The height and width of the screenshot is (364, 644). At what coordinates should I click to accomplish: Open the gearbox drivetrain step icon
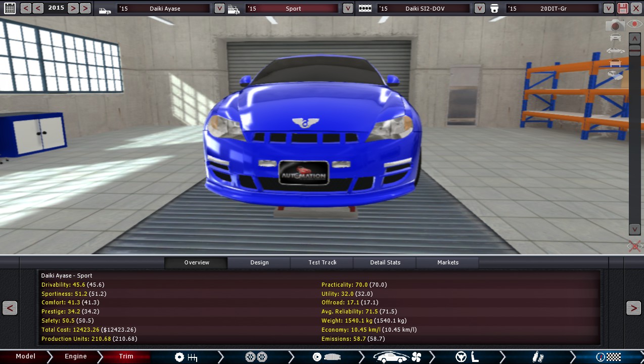pos(186,357)
